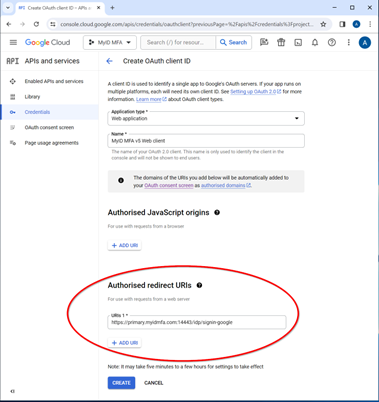The image size is (379, 402).
Task: Open the Google Cloud navigation menu
Action: click(x=13, y=42)
